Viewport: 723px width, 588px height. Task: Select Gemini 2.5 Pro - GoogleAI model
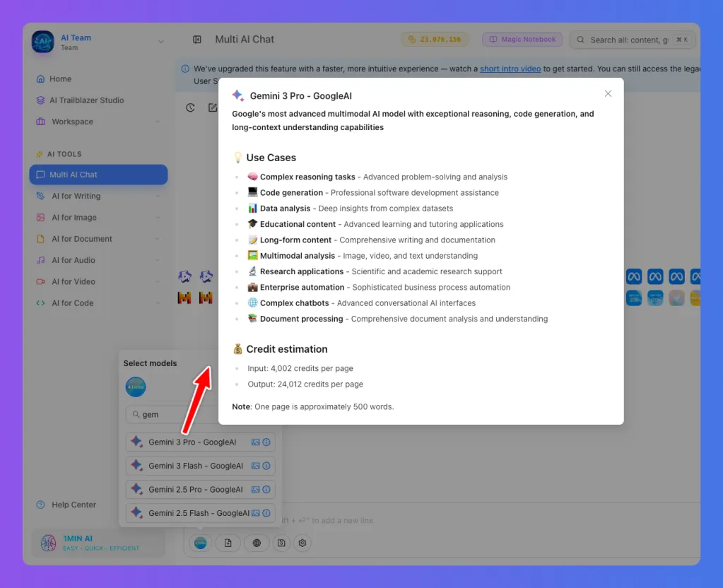pos(200,489)
